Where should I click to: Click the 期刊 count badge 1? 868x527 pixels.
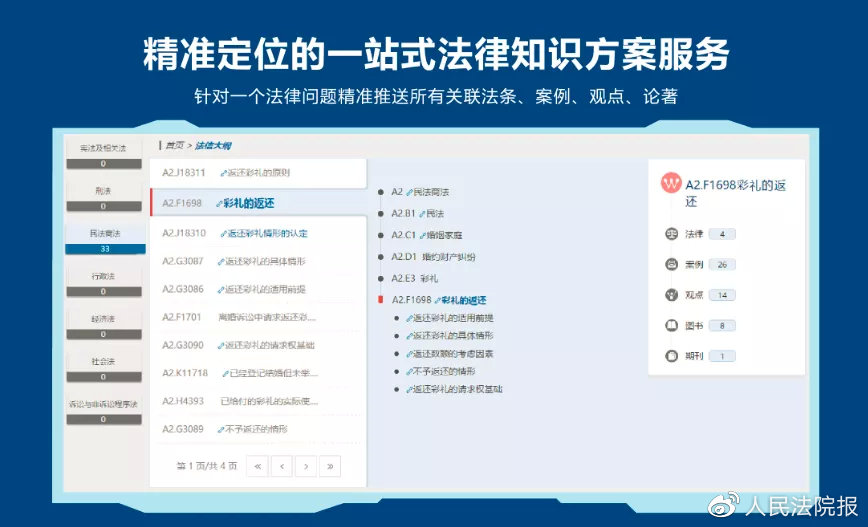point(722,356)
